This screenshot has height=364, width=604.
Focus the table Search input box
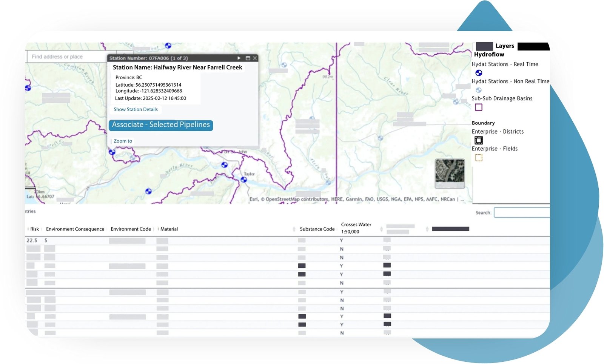click(522, 213)
